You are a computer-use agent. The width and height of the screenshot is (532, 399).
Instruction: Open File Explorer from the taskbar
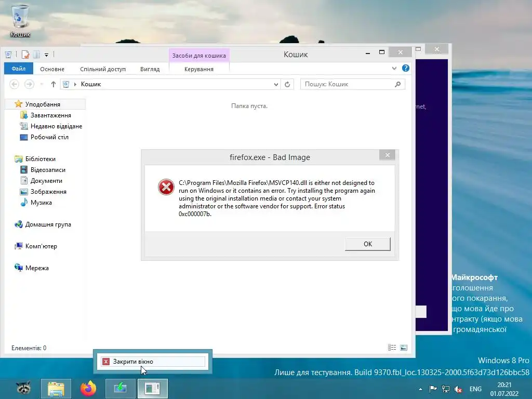coord(56,389)
